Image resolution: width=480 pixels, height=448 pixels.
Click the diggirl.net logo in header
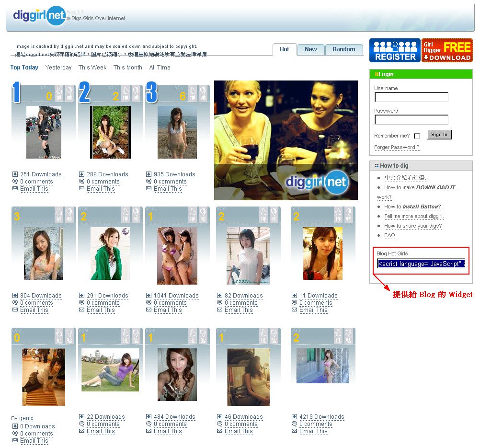[x=39, y=15]
